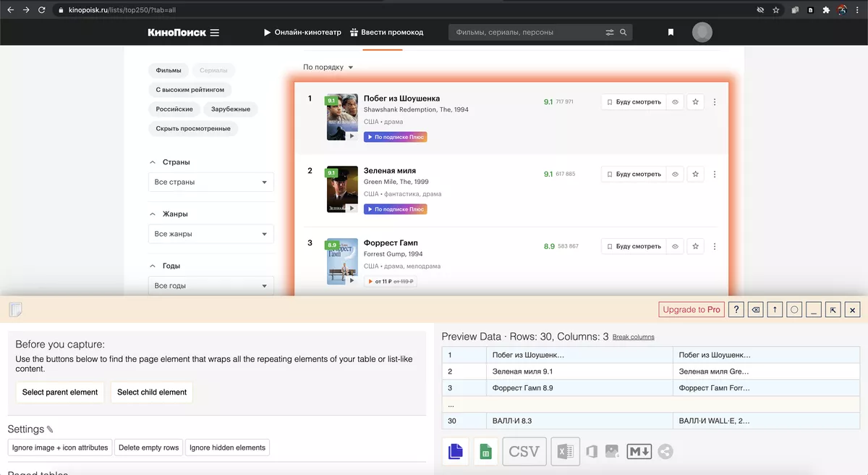868x475 pixels.
Task: Download data as CSV
Action: tap(524, 452)
